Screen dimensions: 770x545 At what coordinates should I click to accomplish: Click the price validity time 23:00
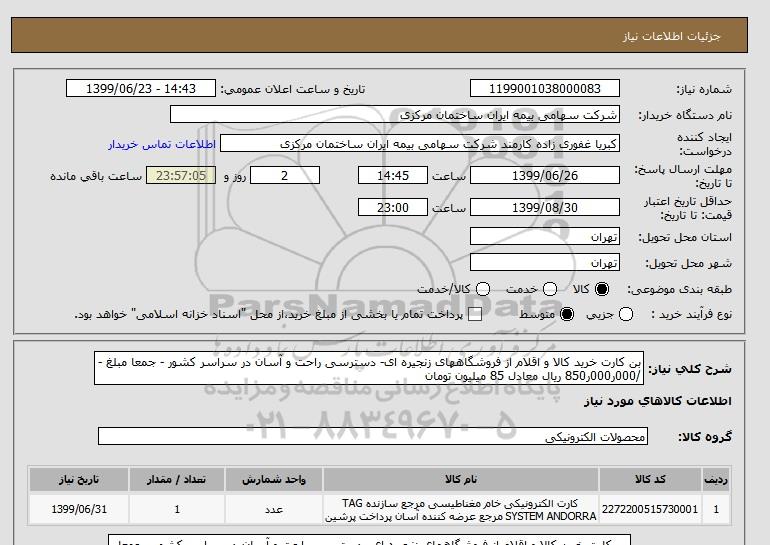pos(393,207)
